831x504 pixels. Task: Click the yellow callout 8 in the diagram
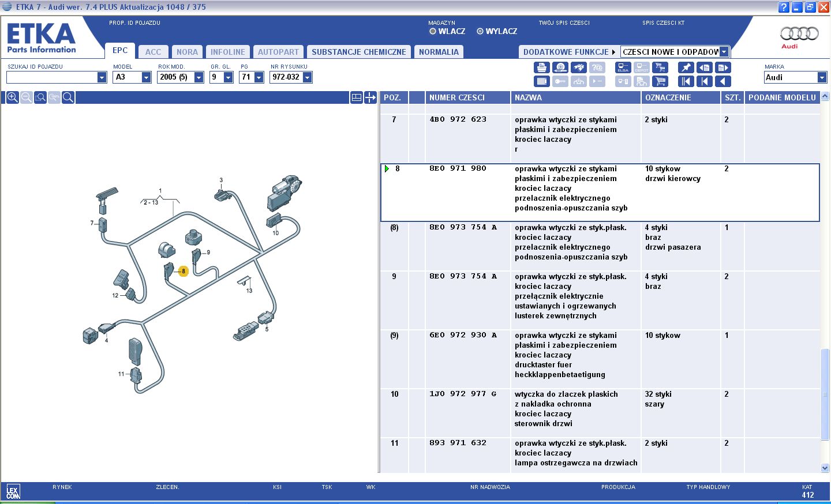184,271
